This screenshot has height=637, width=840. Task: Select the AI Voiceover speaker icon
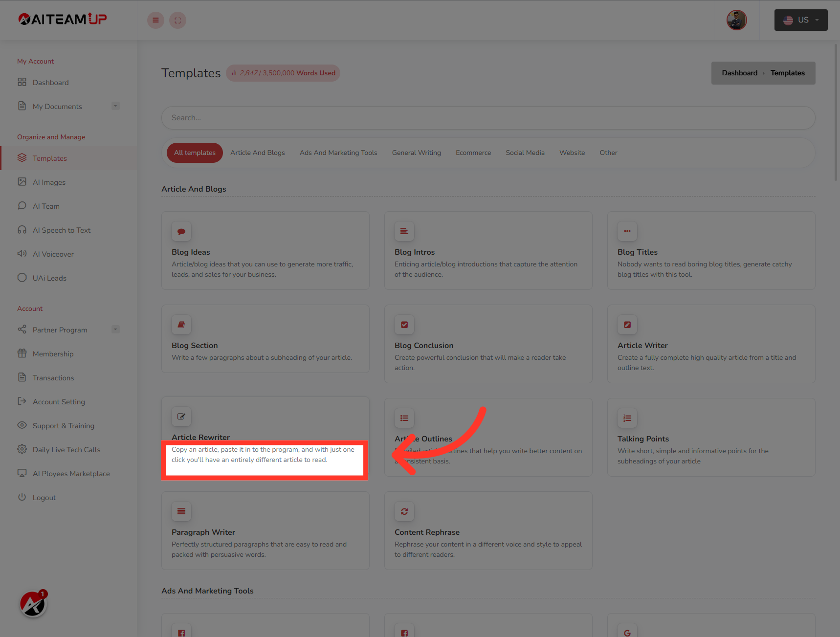[22, 254]
